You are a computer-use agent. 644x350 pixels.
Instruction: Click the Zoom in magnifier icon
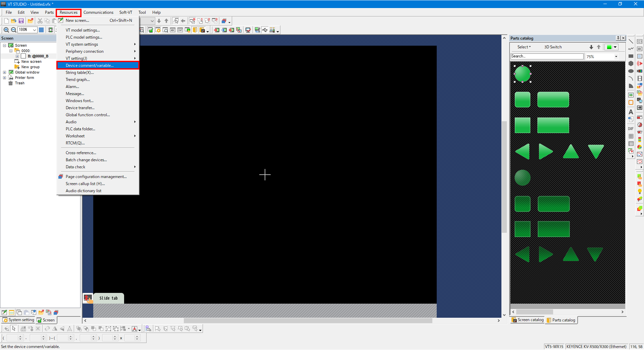pos(6,30)
